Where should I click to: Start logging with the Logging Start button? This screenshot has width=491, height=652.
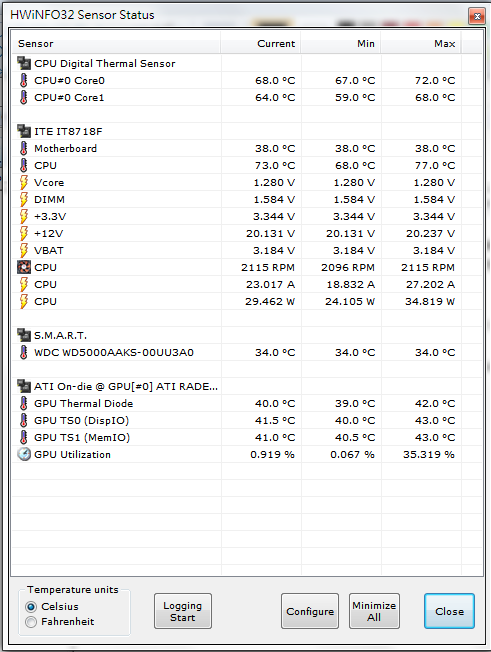(x=183, y=611)
